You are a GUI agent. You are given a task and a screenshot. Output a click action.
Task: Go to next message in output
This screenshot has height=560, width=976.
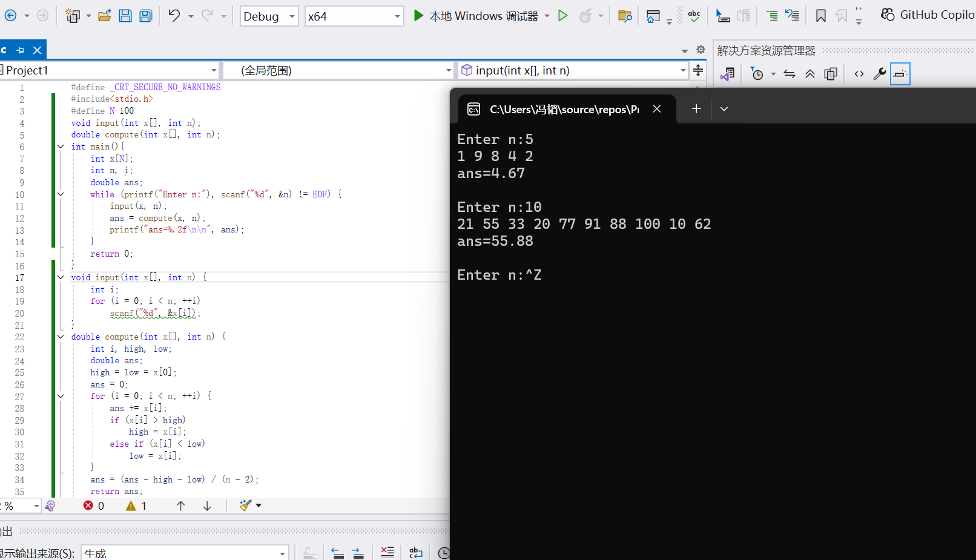click(358, 553)
